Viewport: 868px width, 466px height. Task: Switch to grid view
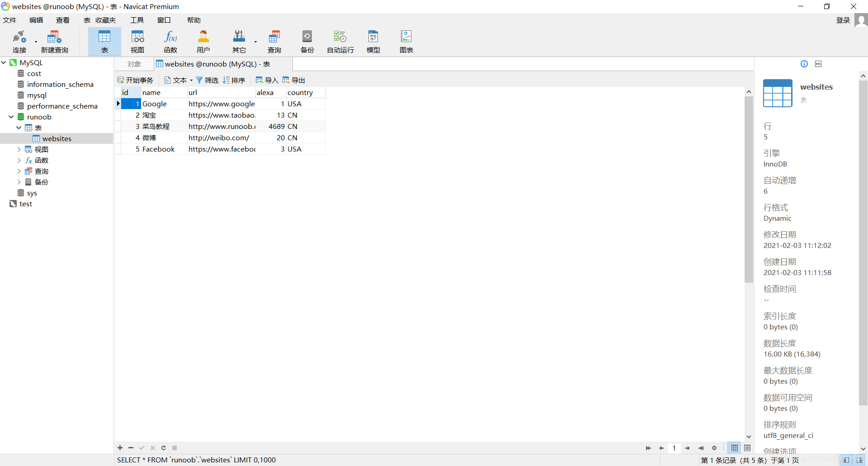click(x=735, y=448)
